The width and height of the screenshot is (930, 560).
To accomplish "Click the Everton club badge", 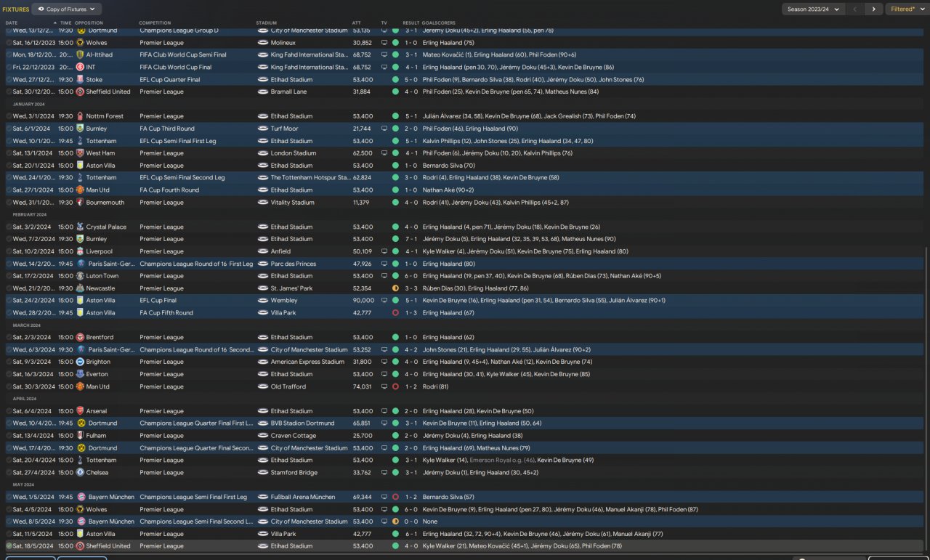I will click(x=80, y=374).
